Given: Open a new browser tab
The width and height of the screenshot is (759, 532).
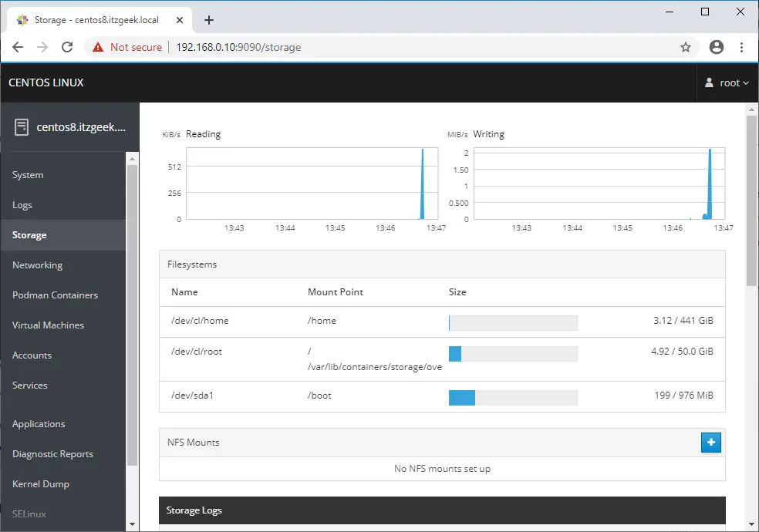Looking at the screenshot, I should pyautogui.click(x=208, y=20).
